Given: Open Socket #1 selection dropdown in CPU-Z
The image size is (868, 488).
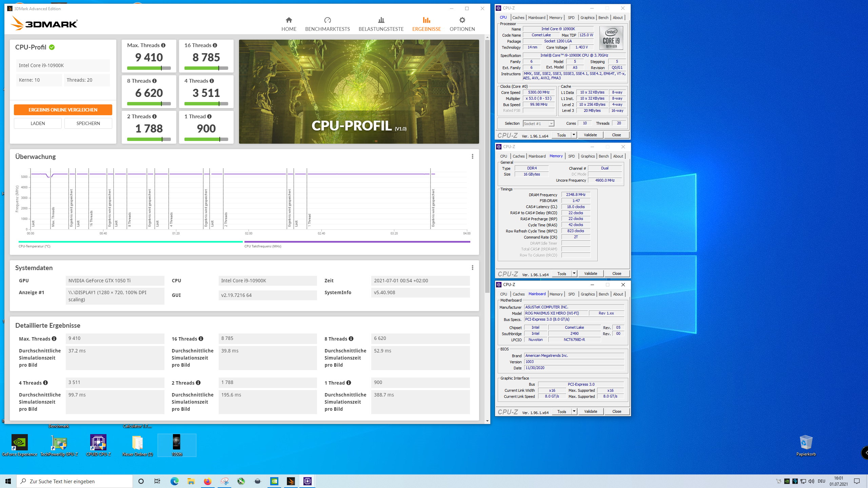Looking at the screenshot, I should point(538,124).
